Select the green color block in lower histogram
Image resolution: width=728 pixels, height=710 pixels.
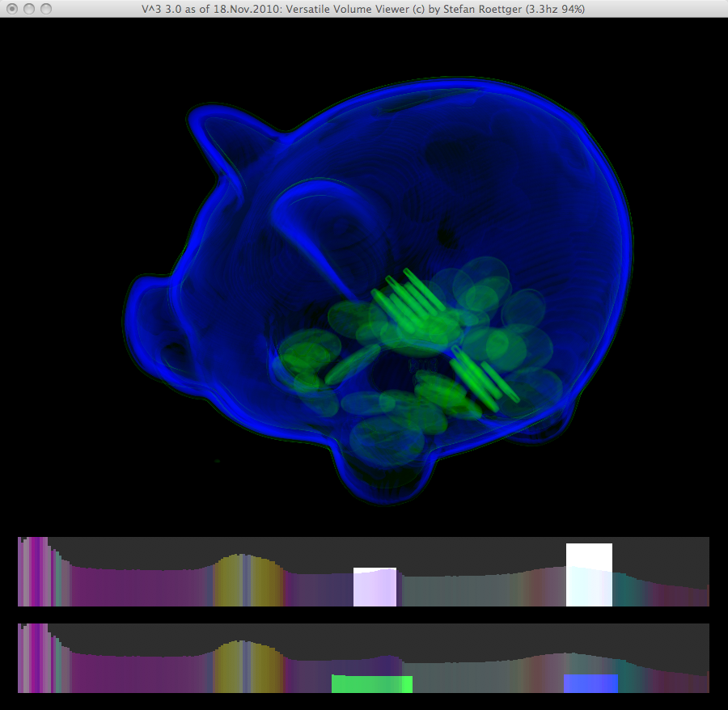click(371, 684)
